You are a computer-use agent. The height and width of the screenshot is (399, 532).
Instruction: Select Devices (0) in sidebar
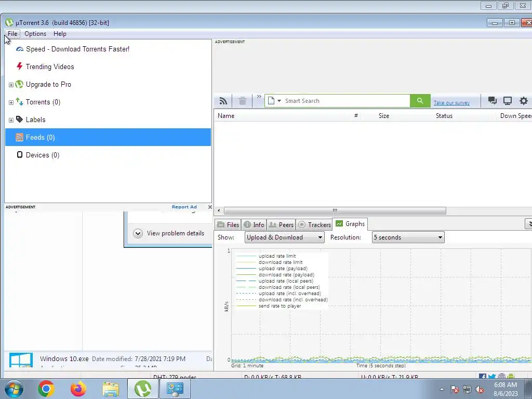pyautogui.click(x=43, y=155)
